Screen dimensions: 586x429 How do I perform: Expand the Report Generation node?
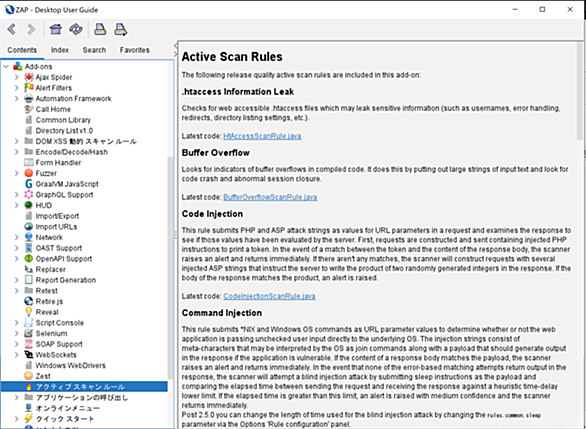click(16, 280)
